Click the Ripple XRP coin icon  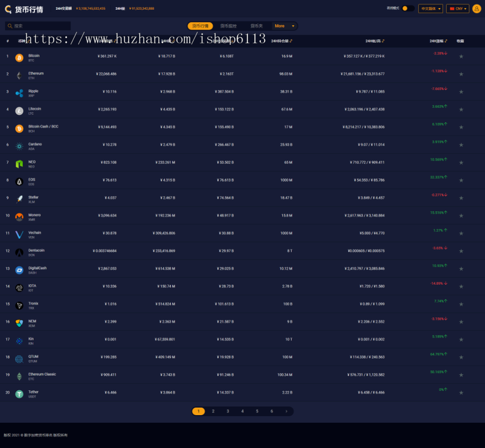pos(19,93)
